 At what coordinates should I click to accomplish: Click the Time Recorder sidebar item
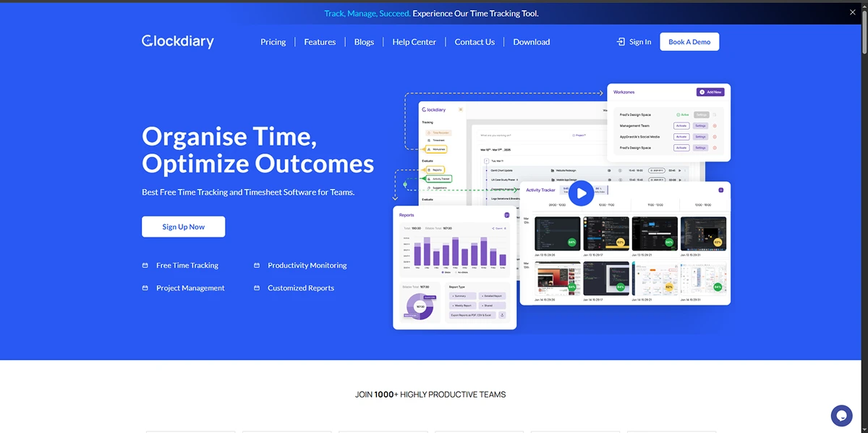coord(440,133)
